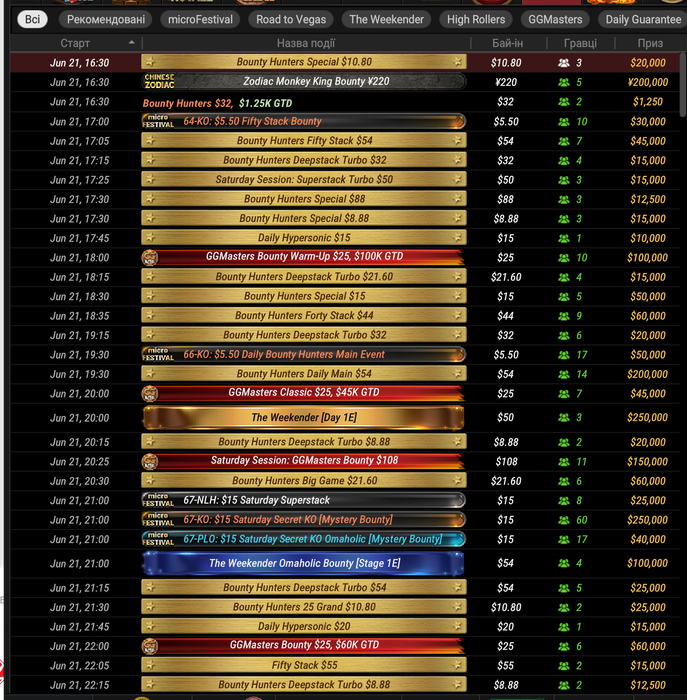Switch to microFestival tab
Viewport: 687px width, 700px height.
pos(200,20)
